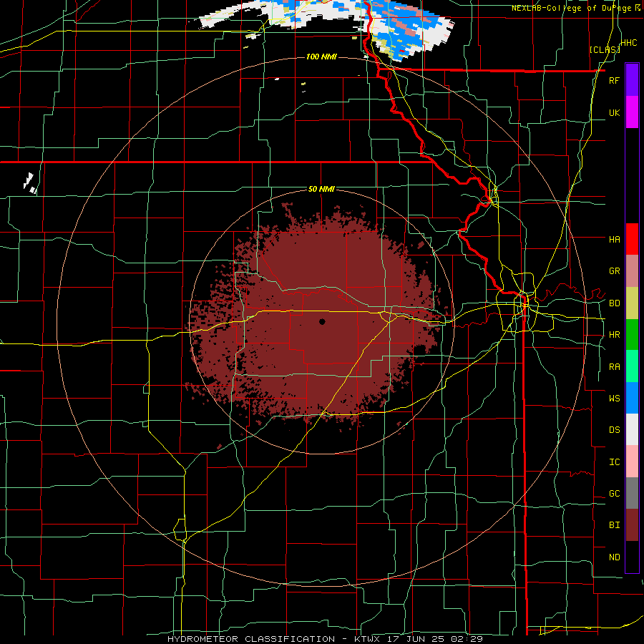Click the HA red legend color swatch
Viewport: 644px width, 644px height.
pos(632,239)
